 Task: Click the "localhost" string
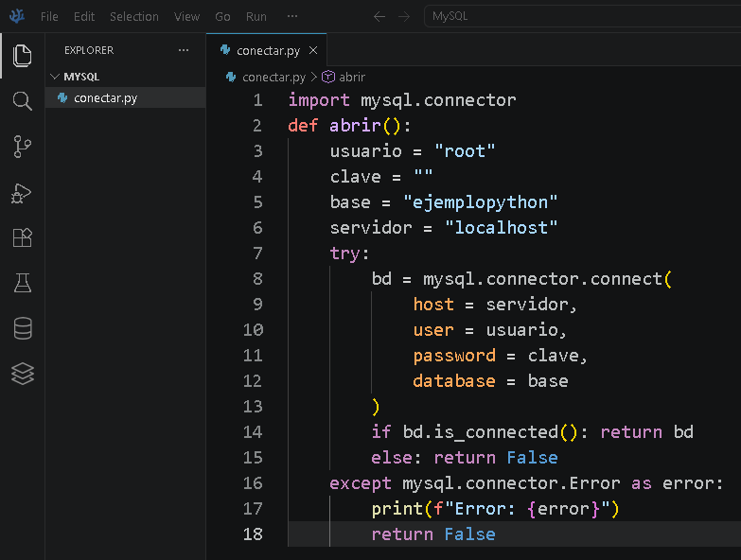tap(501, 228)
